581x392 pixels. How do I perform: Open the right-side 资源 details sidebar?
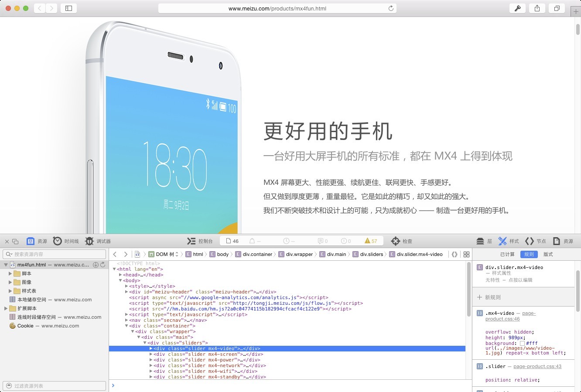pyautogui.click(x=563, y=241)
